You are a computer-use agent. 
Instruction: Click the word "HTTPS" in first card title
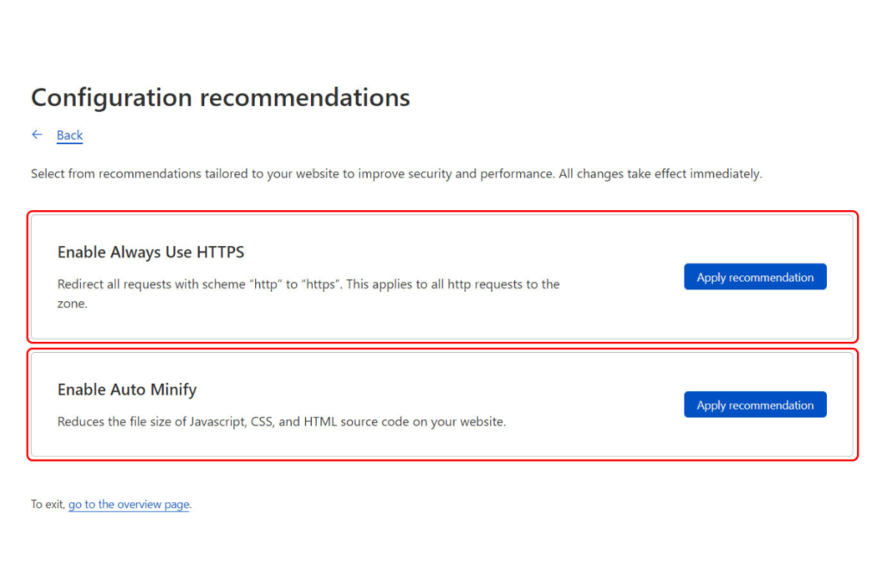(x=220, y=252)
